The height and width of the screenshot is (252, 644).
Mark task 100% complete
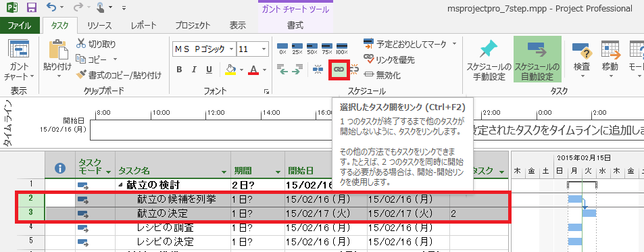342,48
